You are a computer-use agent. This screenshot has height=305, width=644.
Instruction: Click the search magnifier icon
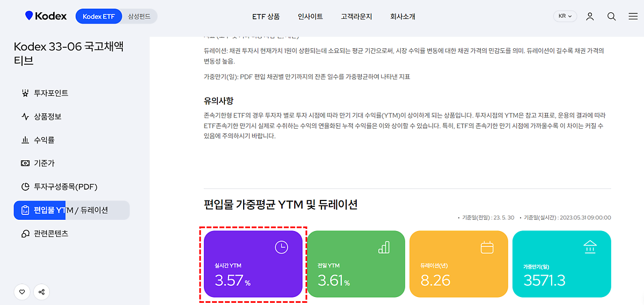611,16
